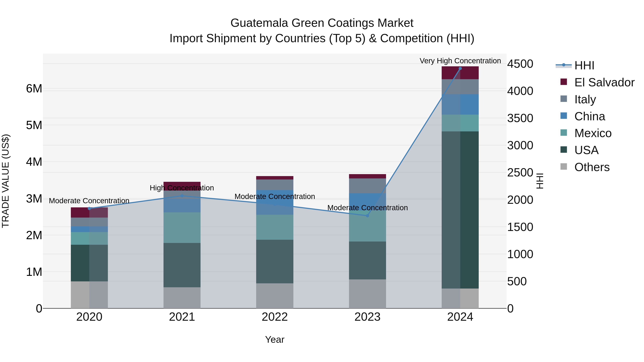Select the Mexico segment of the 2022 bar
The image size is (644, 362).
pos(275,227)
